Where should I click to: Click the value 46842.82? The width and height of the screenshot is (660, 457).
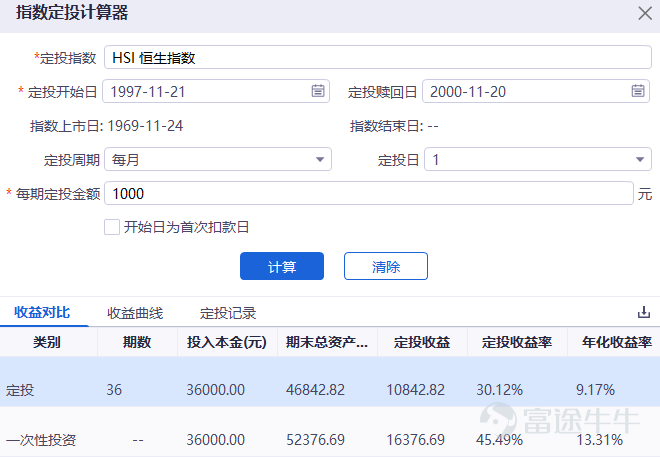315,390
